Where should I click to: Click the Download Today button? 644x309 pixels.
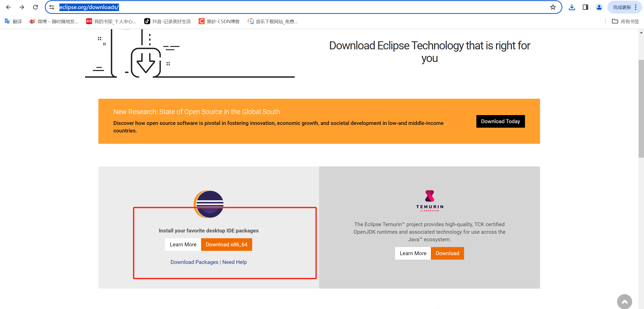tap(500, 121)
